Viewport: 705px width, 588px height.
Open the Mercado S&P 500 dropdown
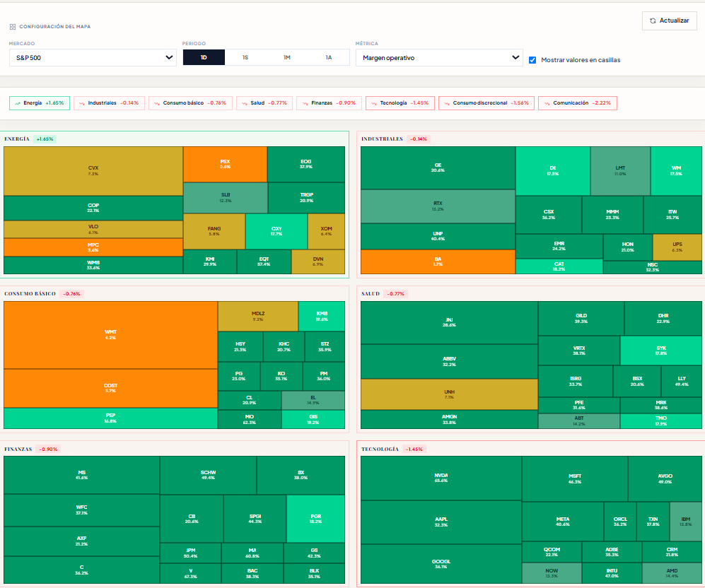[x=93, y=57]
